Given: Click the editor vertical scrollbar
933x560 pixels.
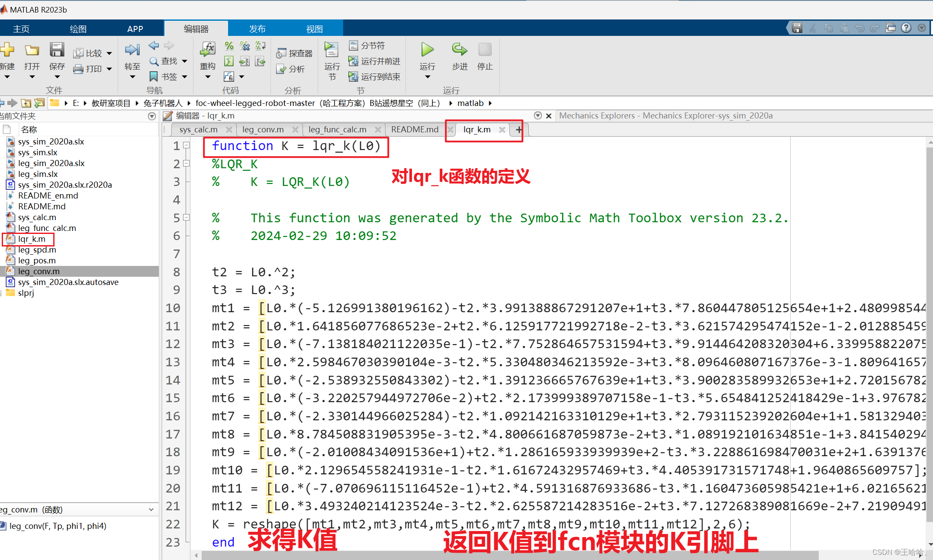Looking at the screenshot, I should 929,335.
